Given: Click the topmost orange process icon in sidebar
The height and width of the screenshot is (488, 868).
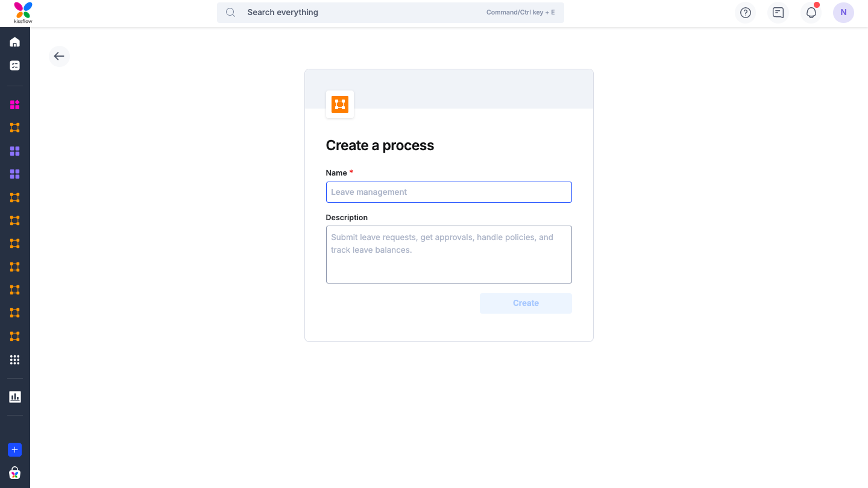Looking at the screenshot, I should (x=15, y=128).
